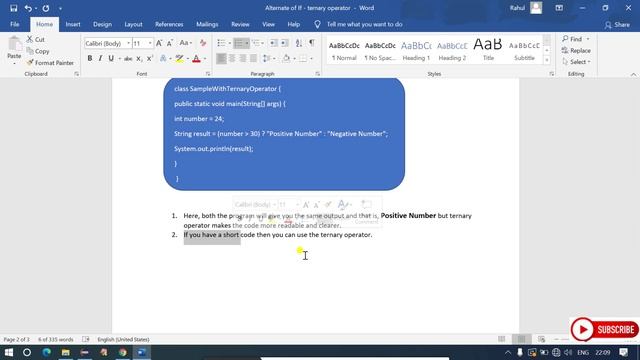Click the Undo arrow icon
This screenshot has width=640, height=360.
pos(28,8)
